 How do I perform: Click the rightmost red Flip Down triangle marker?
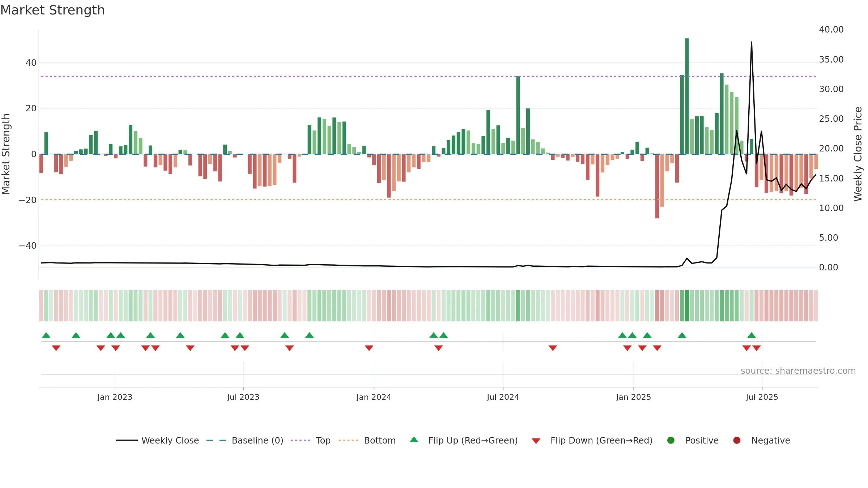click(757, 348)
